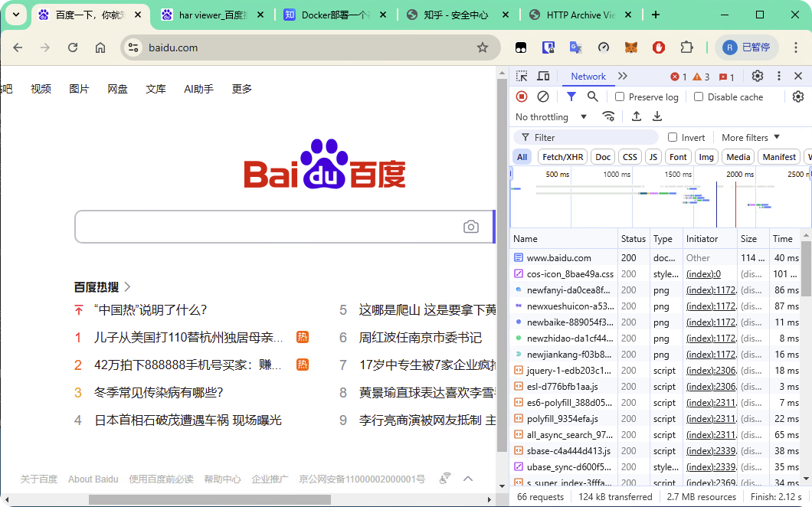Clear the network log
Screen dimensions: 812x507
[542, 96]
